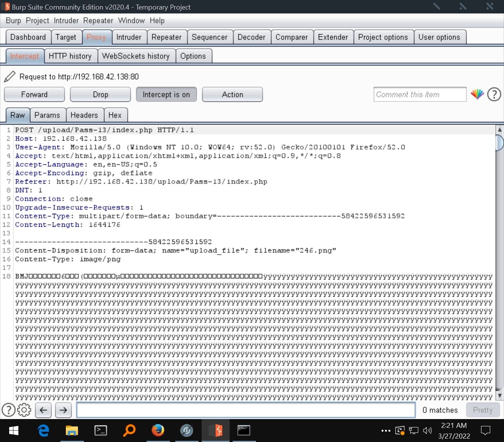Open the Windows Start menu
Screen dimensions: 504x442
point(14,431)
